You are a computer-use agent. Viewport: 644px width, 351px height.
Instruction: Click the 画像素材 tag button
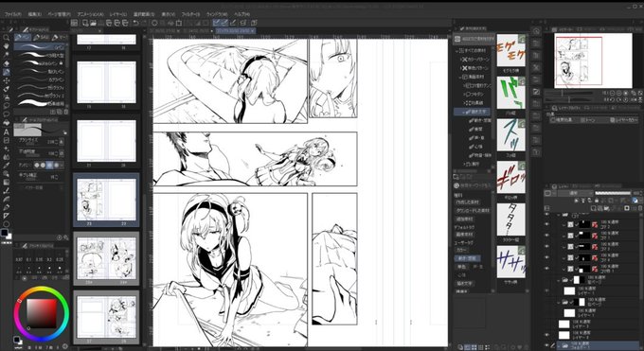(464, 235)
